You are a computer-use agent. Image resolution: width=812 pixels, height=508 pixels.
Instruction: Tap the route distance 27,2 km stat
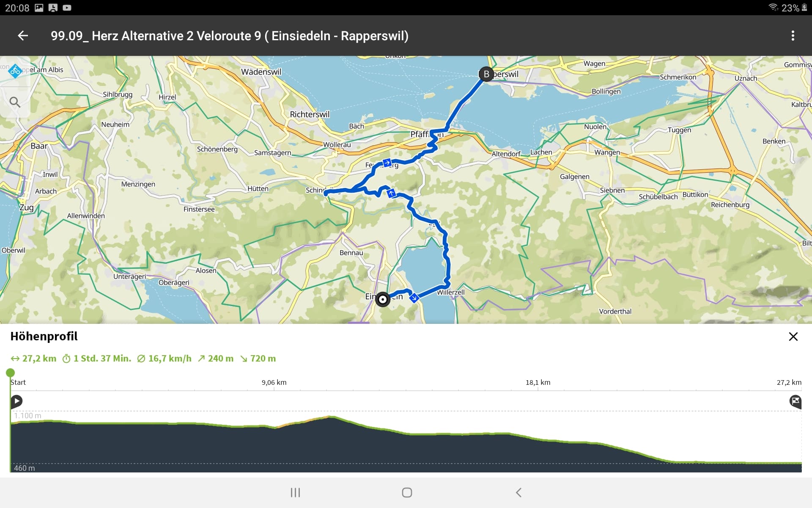[34, 359]
